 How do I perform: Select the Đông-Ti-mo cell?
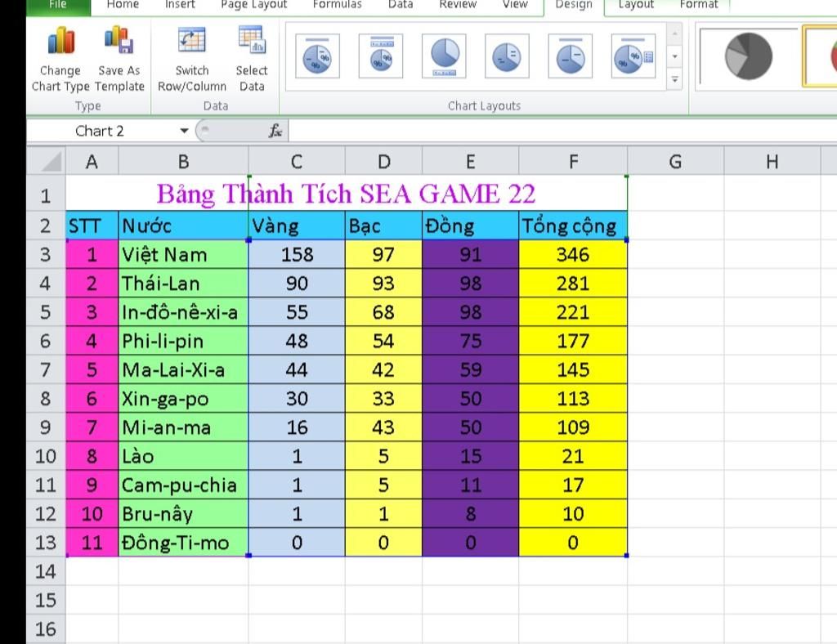(x=183, y=543)
